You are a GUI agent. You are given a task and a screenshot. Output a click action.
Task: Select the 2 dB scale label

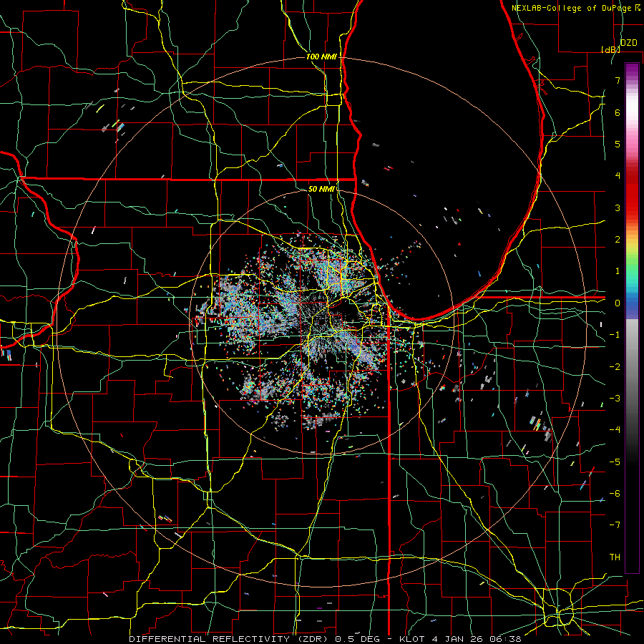point(618,240)
